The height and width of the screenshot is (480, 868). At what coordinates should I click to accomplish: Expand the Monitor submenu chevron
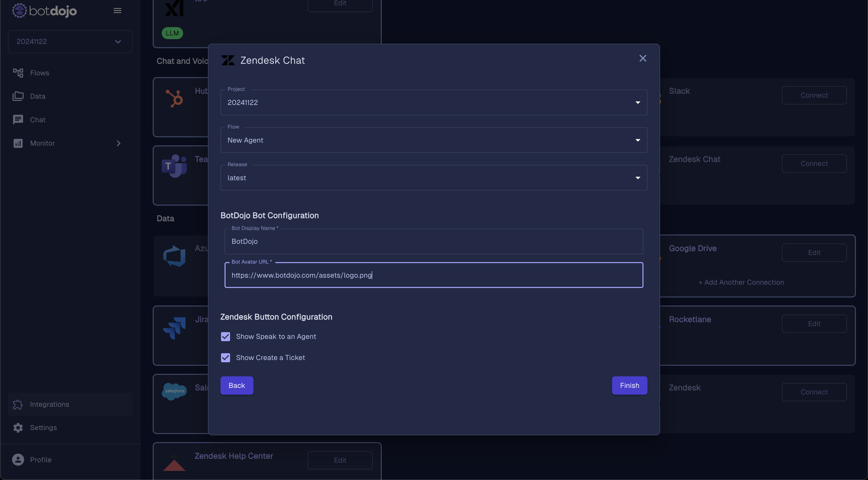[x=118, y=143]
